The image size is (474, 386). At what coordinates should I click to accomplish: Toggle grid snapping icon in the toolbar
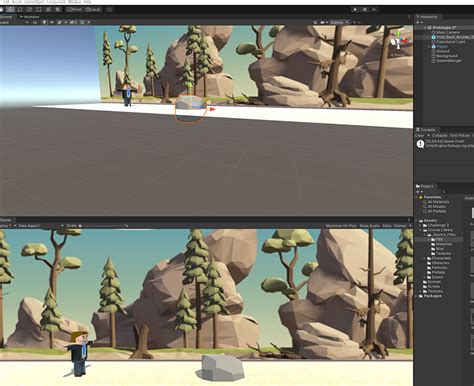(109, 9)
